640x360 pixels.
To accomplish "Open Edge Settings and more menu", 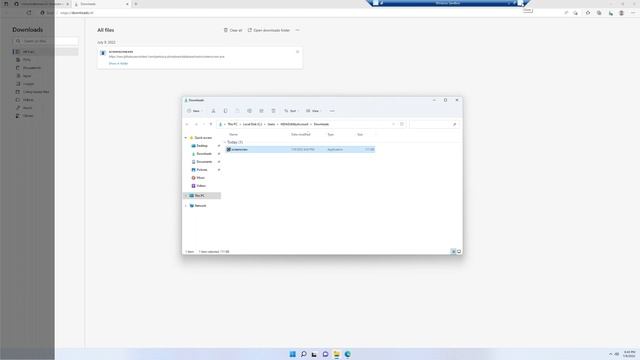I will [633, 13].
